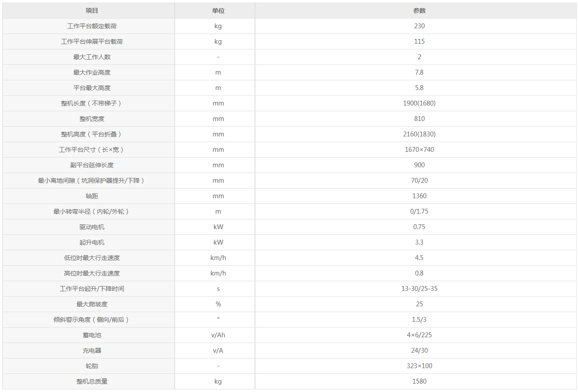
Task: Click the 1900(1680) length value
Action: tap(419, 103)
